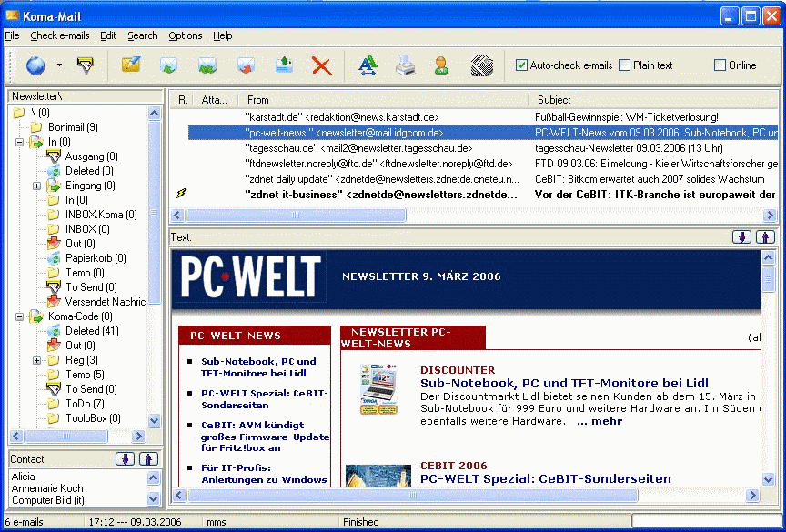Select the Versendet Nachric folder

(x=106, y=302)
